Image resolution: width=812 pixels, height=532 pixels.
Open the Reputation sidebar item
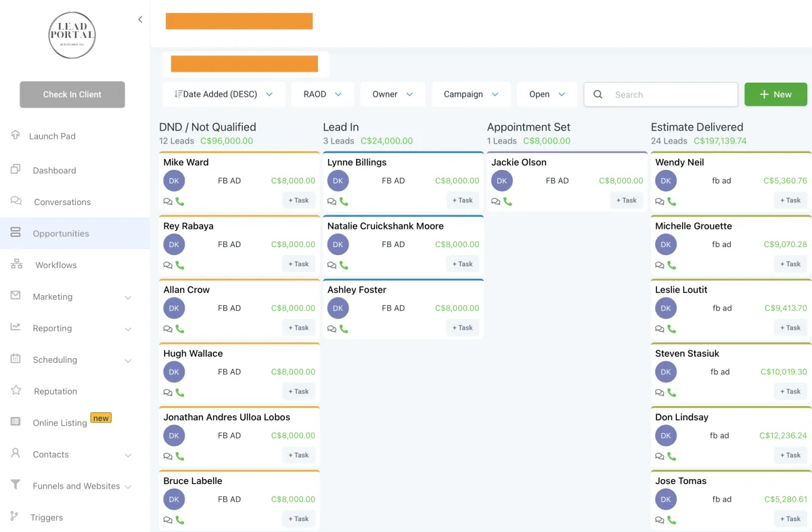(x=55, y=391)
